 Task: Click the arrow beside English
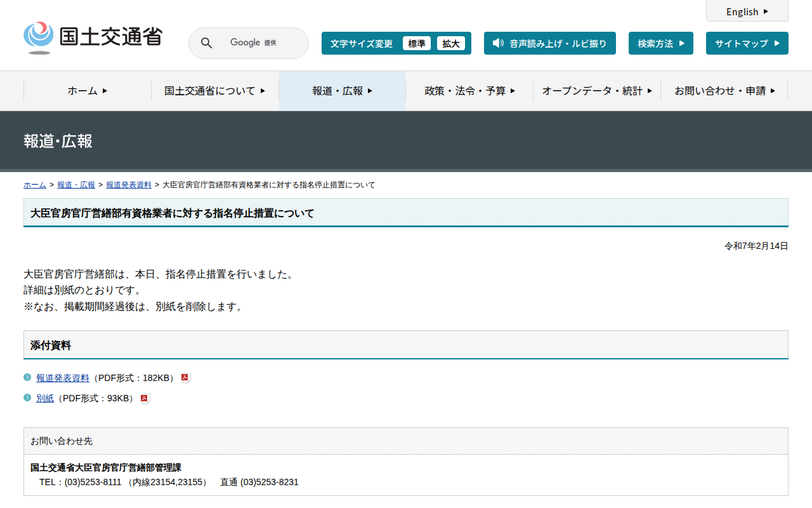pyautogui.click(x=766, y=11)
